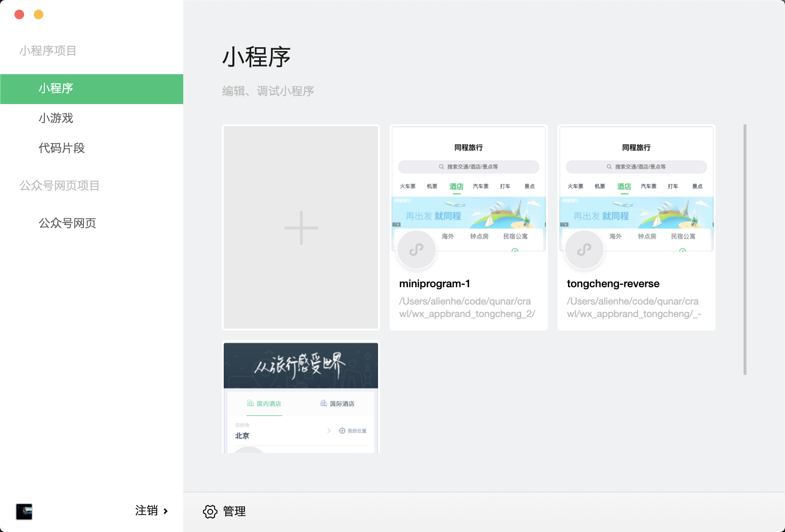The width and height of the screenshot is (785, 532).
Task: Click the user avatar in the sidebar
Action: (x=24, y=511)
